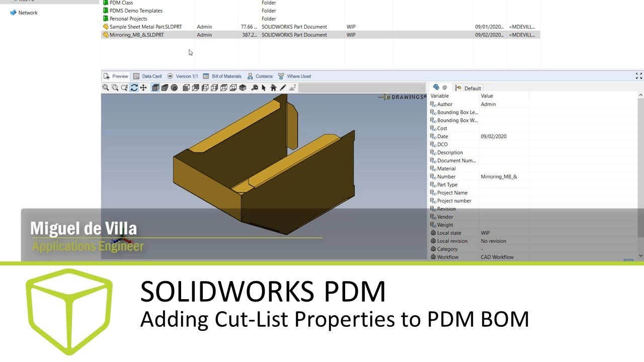Expand the preview pane with corner arrows icon
Screen dimensions: 644x362
click(x=639, y=76)
